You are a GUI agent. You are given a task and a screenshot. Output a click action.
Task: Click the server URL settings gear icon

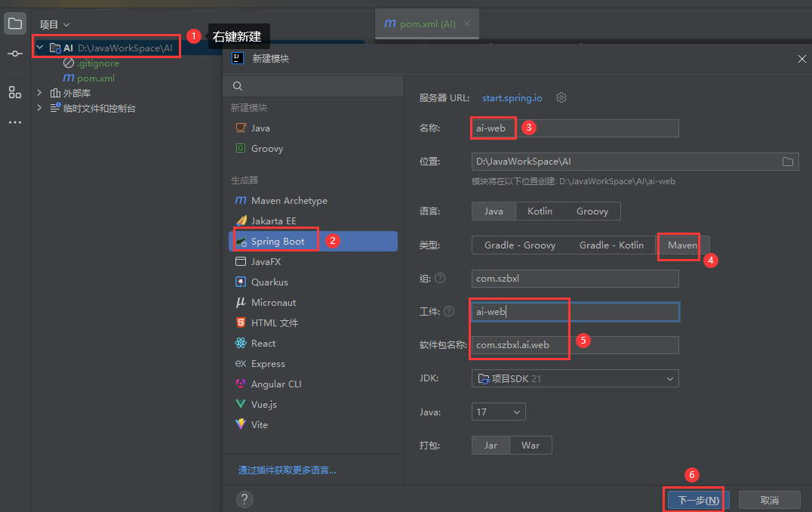[x=561, y=97]
